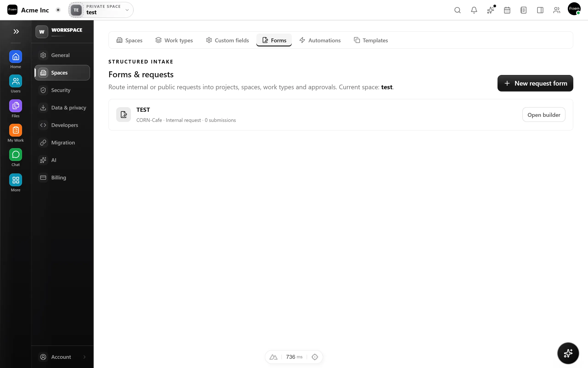Click the status dot beside Acme Inc
This screenshot has width=588, height=368.
click(58, 10)
